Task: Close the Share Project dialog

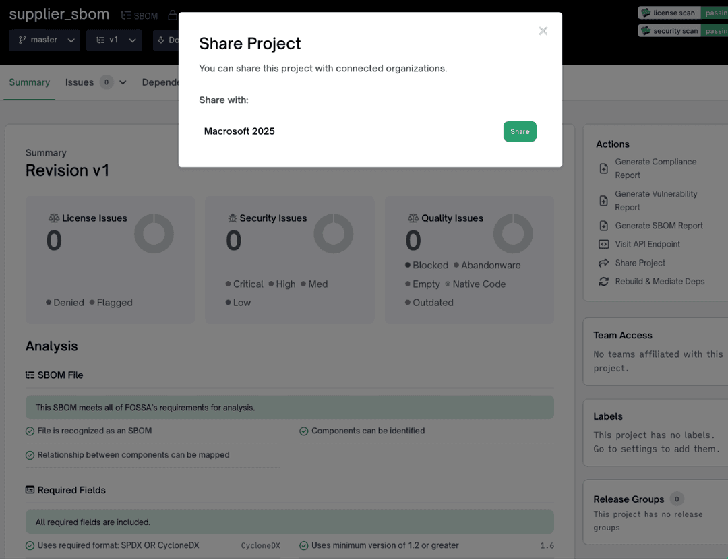Action: 543,31
